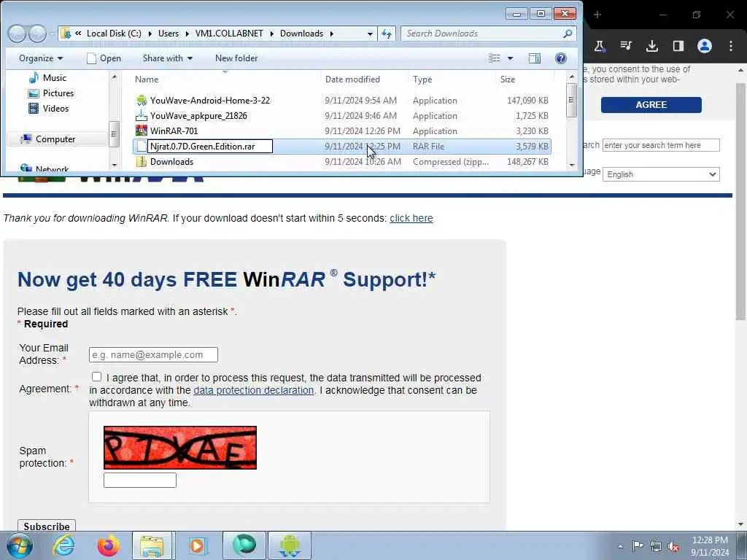Click the muted volume tray icon
Image resolution: width=747 pixels, height=560 pixels.
click(673, 546)
